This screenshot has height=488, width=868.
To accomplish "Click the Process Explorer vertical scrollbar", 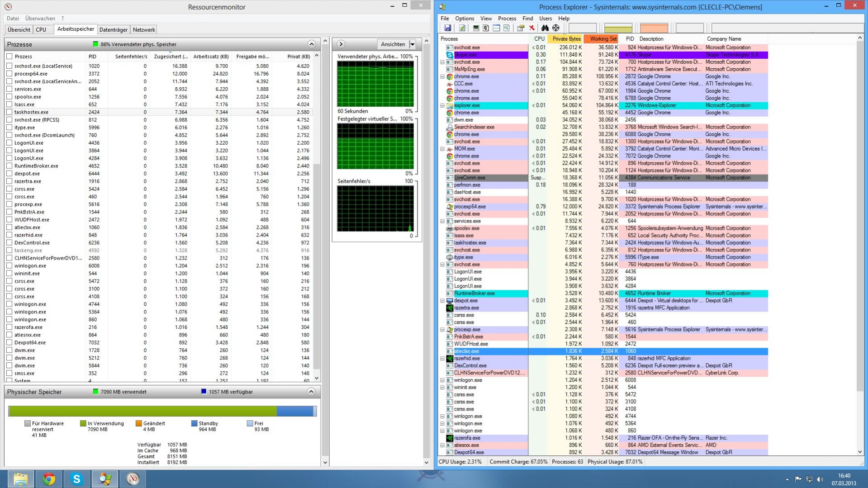I will (x=860, y=245).
